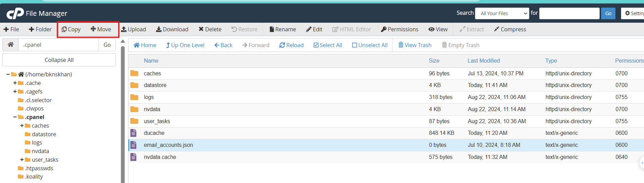Select datastore in the folder tree
Screen dimensions: 644x183
(44, 134)
